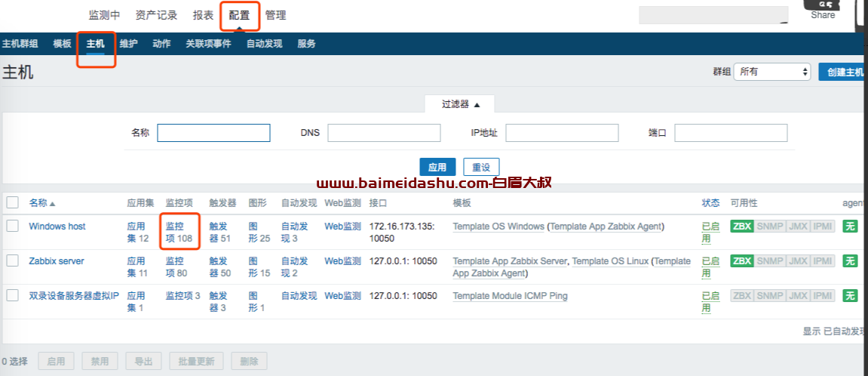The height and width of the screenshot is (376, 868).
Task: Open 应用集 11 for Zabbix server
Action: pyautogui.click(x=138, y=267)
